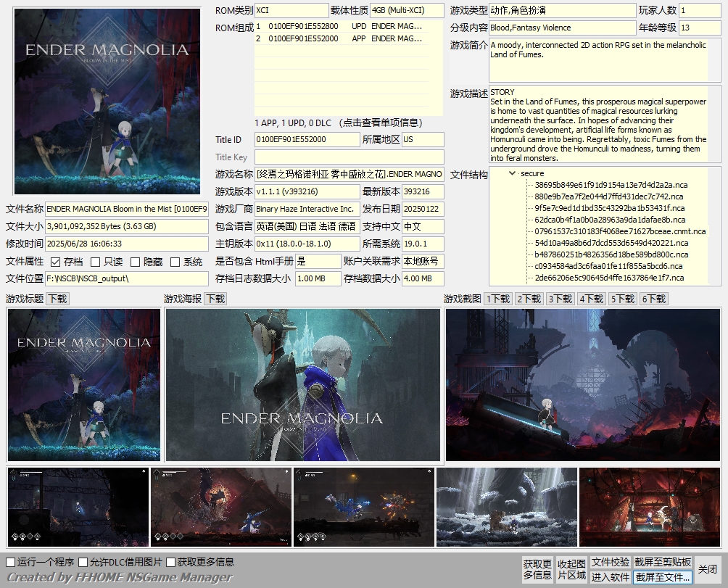Enable the 只读 read-only checkbox
Image resolution: width=728 pixels, height=588 pixels.
96,262
